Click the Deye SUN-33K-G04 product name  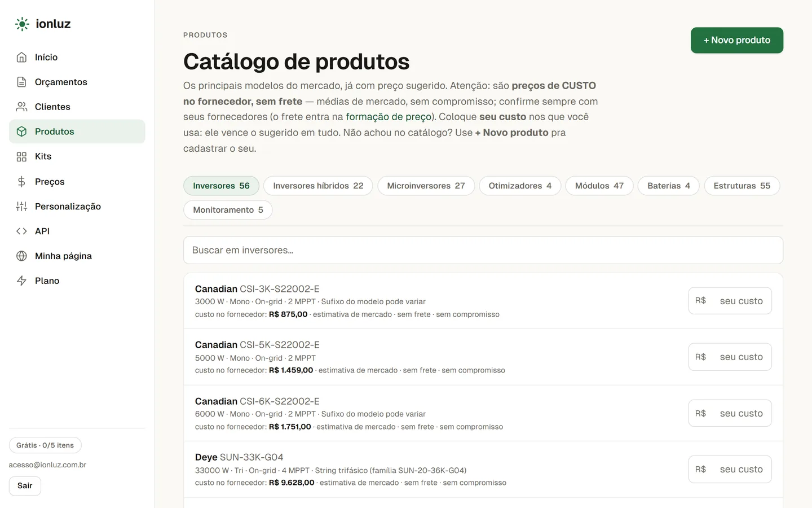click(239, 457)
